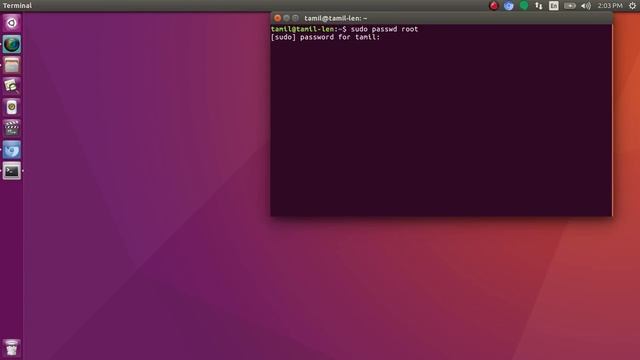Open the sound volume indicator
This screenshot has height=360, width=640.
[586, 6]
